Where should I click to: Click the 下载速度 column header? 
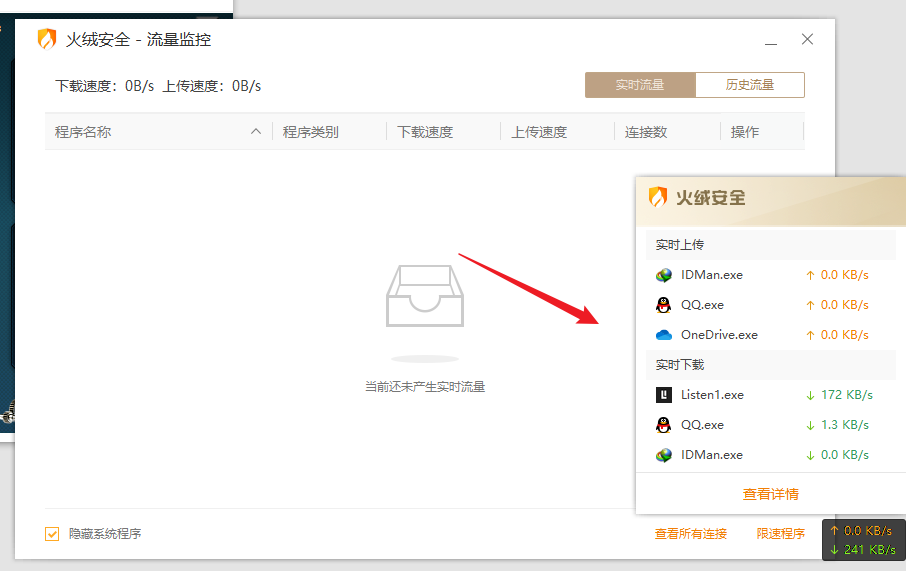(x=425, y=132)
